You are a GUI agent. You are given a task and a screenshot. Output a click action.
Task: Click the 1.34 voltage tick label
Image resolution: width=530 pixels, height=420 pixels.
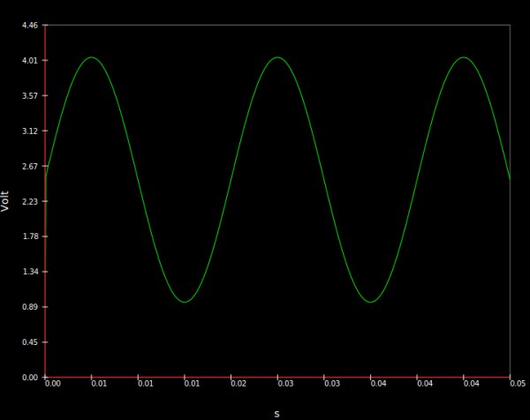pos(30,272)
